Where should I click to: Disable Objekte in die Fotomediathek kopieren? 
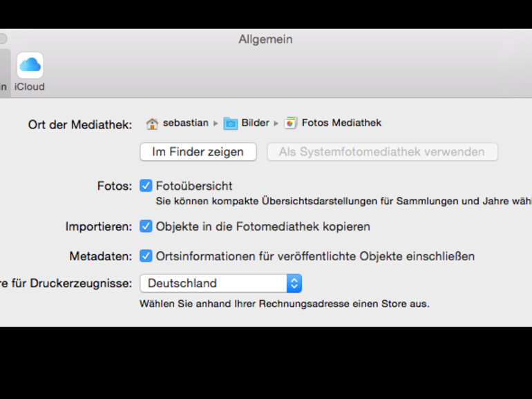coord(146,226)
